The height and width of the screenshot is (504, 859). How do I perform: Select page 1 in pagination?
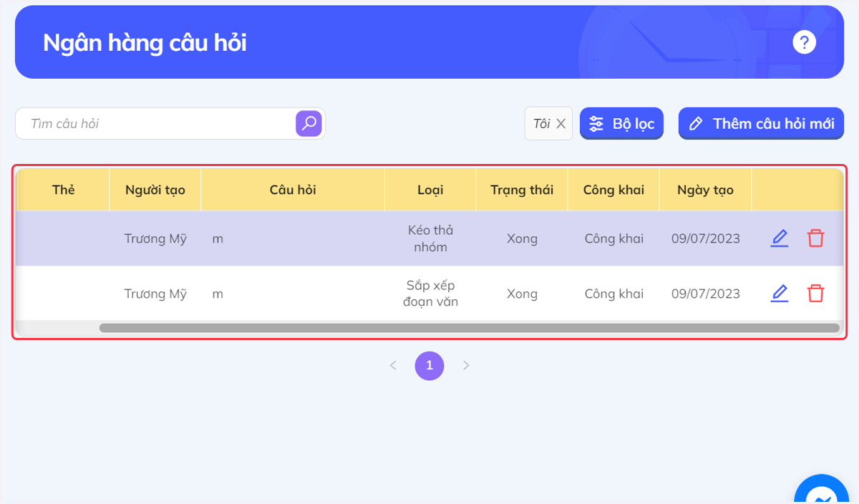click(429, 365)
